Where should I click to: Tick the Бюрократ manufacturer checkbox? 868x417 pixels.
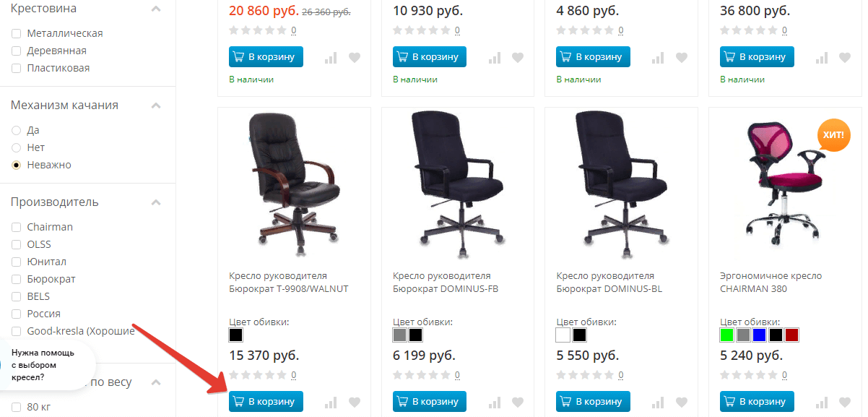coord(16,279)
